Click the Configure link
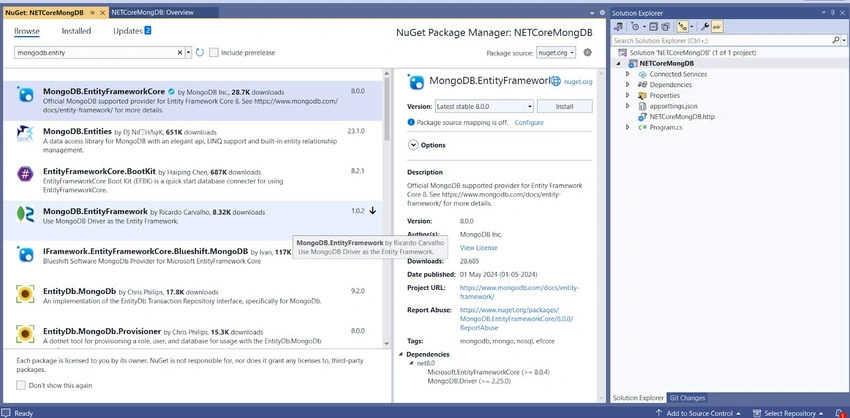850x418 pixels. click(529, 123)
